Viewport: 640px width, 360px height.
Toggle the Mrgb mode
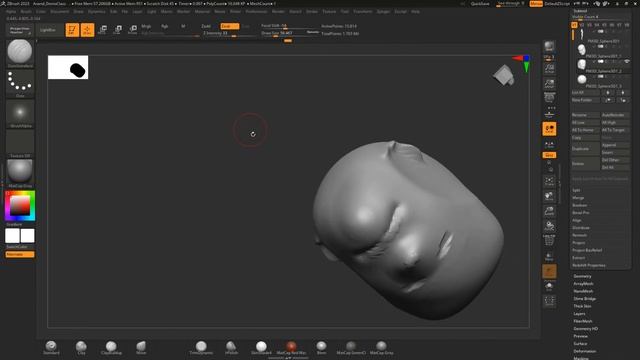146,26
